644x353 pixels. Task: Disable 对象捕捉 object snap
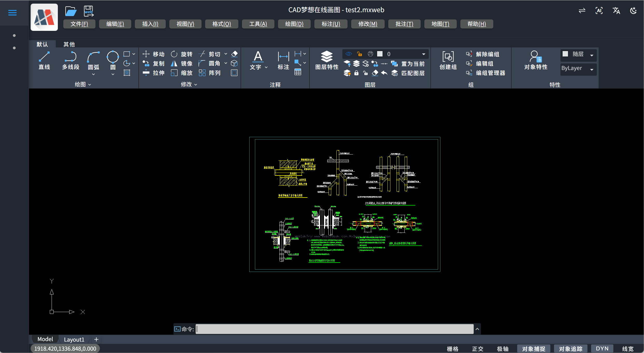[x=534, y=349]
